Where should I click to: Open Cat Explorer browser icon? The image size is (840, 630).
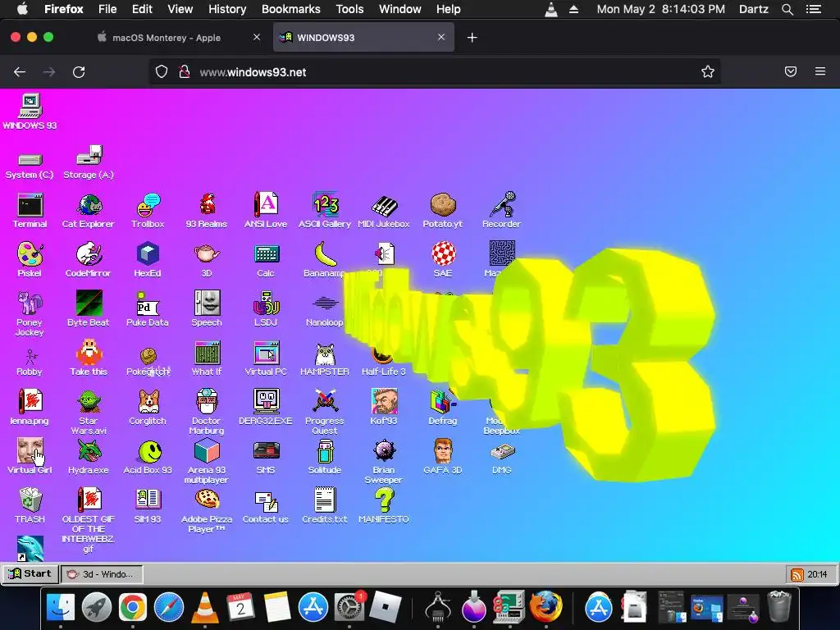(89, 204)
